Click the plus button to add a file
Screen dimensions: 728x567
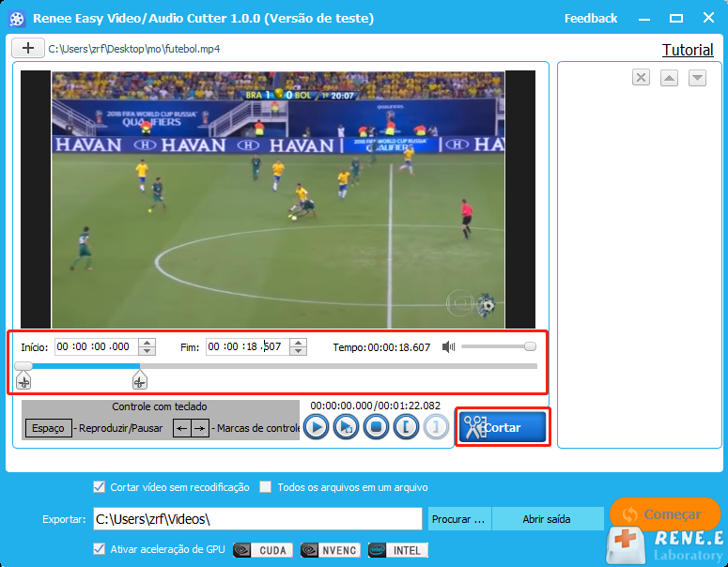[x=28, y=48]
